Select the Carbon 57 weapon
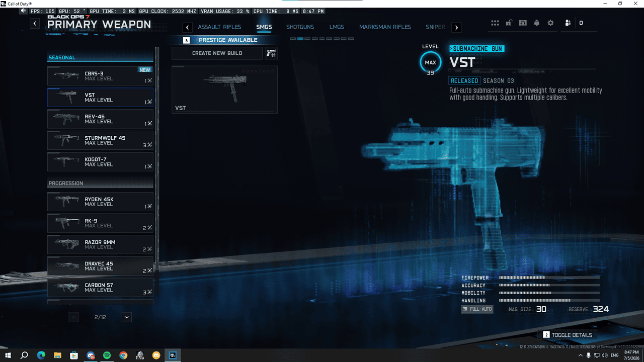This screenshot has width=644, height=362. (100, 288)
